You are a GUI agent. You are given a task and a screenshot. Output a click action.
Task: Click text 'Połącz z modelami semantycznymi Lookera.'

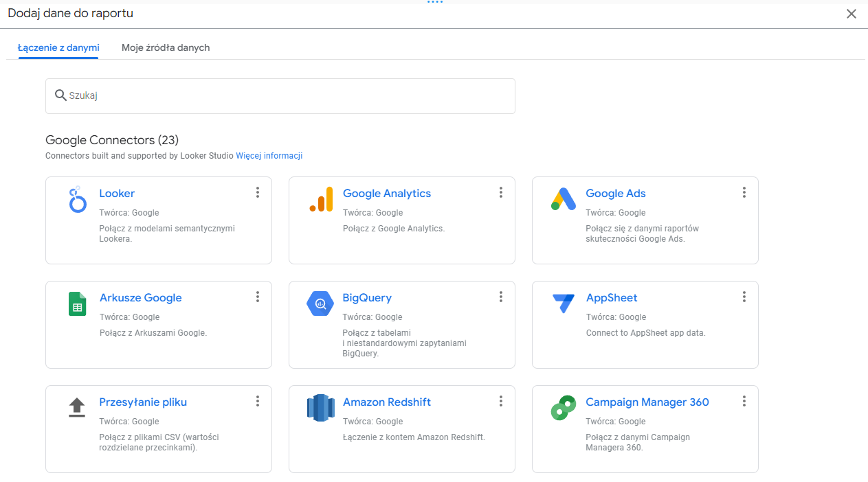pyautogui.click(x=167, y=233)
